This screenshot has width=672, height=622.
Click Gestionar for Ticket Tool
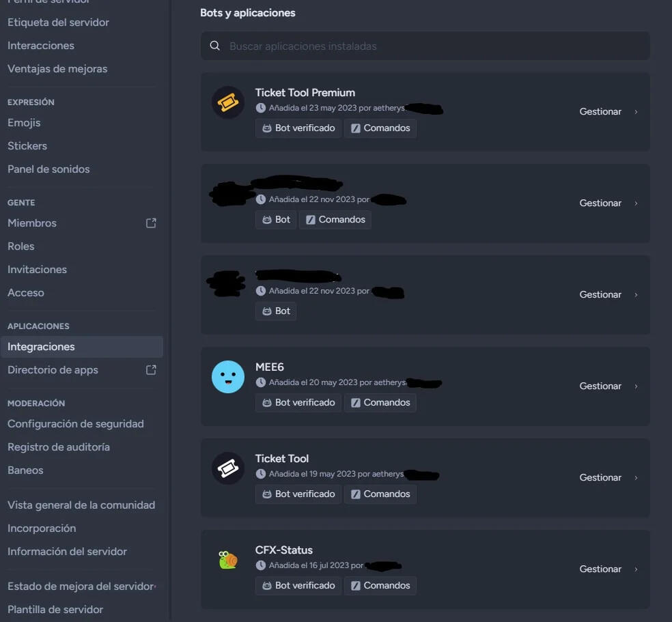[x=600, y=478]
